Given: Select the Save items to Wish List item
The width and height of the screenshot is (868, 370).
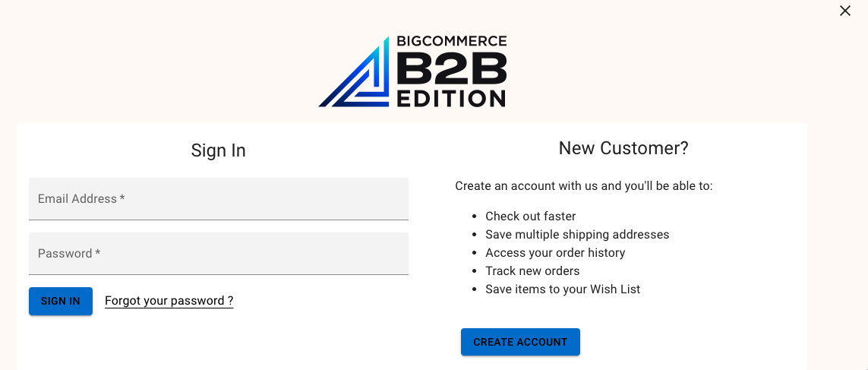Looking at the screenshot, I should [563, 289].
